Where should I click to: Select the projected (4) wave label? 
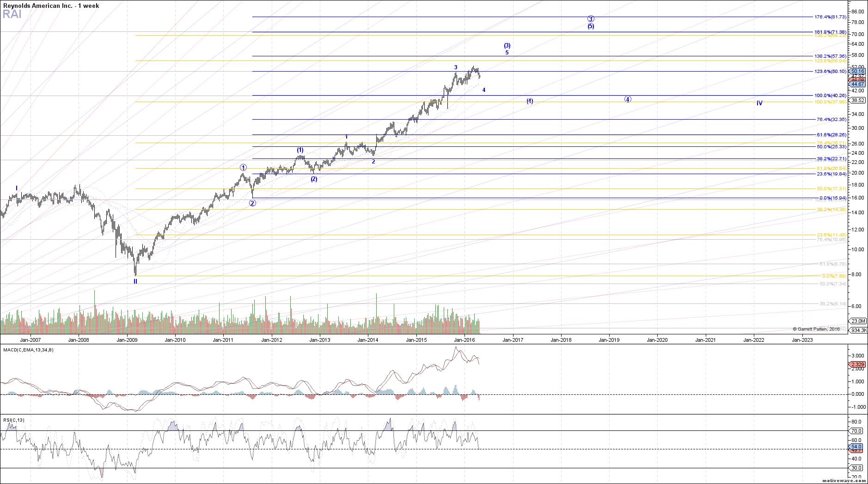[530, 101]
